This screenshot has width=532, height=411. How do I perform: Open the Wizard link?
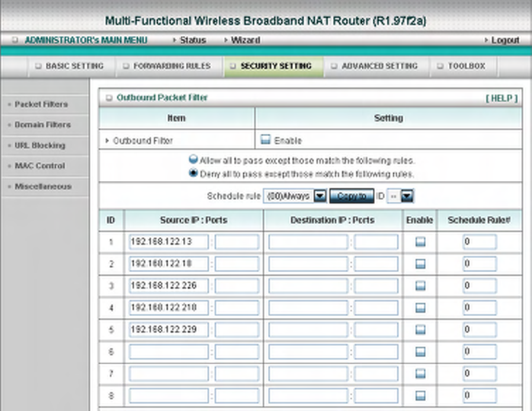tap(245, 40)
